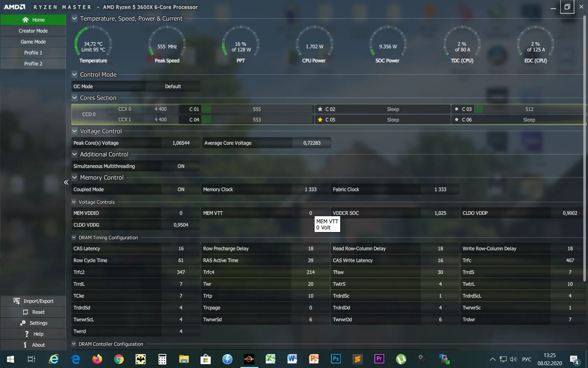Click OC Mode Default value field
The width and height of the screenshot is (588, 368).
click(173, 86)
